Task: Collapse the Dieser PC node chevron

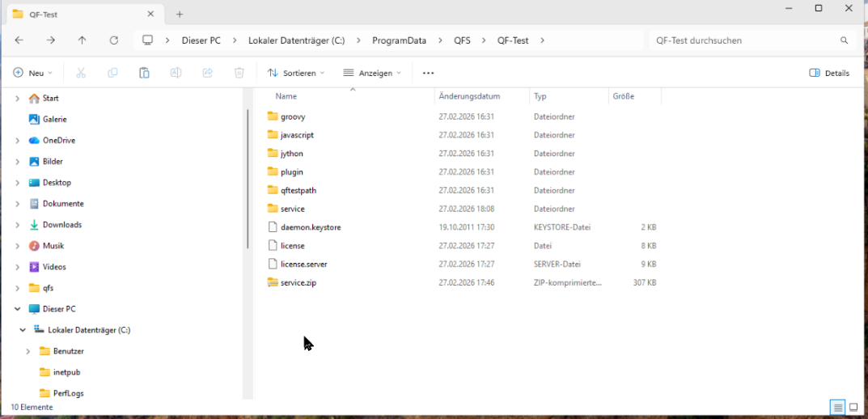Action: click(17, 309)
